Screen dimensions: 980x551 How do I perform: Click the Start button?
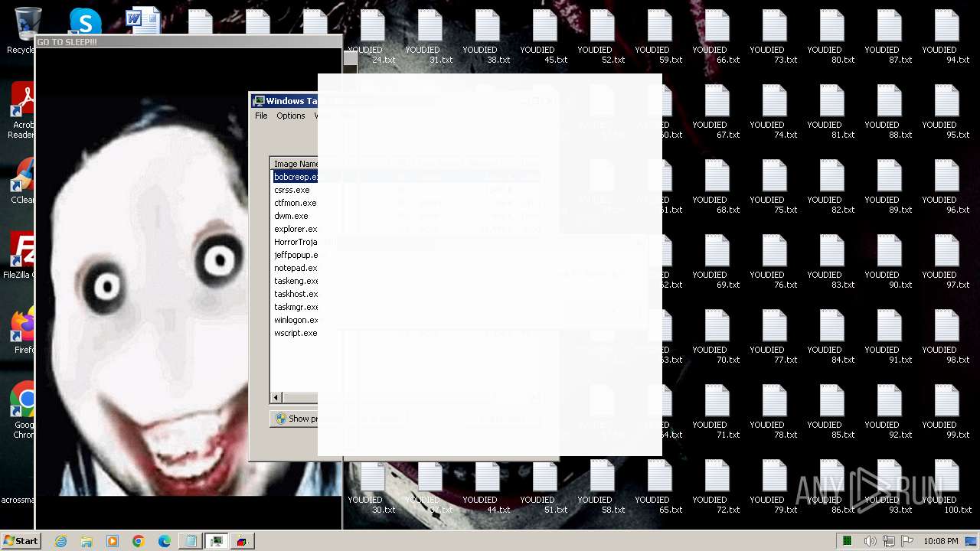21,541
